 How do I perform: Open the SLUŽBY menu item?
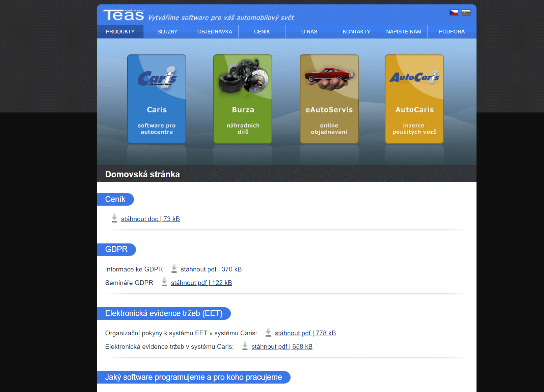(x=167, y=32)
